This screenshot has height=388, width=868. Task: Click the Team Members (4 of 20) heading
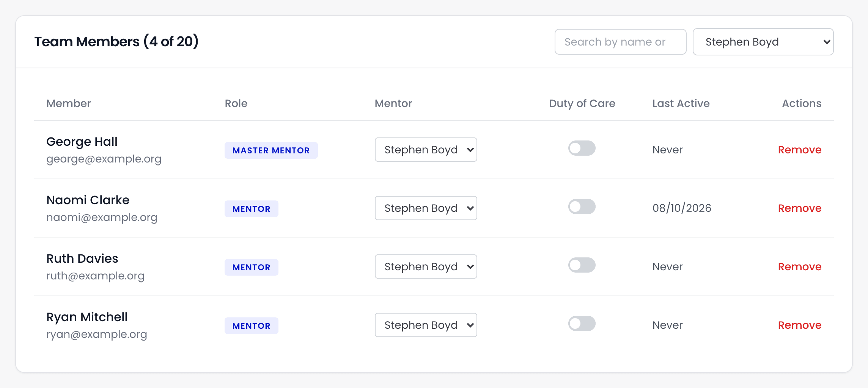(116, 41)
